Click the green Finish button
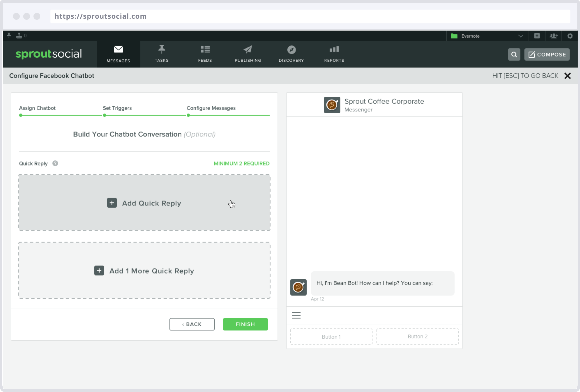Image resolution: width=580 pixels, height=392 pixels. coord(245,324)
